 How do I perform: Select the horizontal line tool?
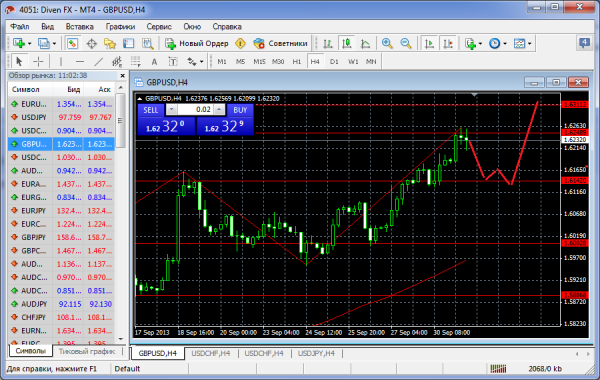79,61
